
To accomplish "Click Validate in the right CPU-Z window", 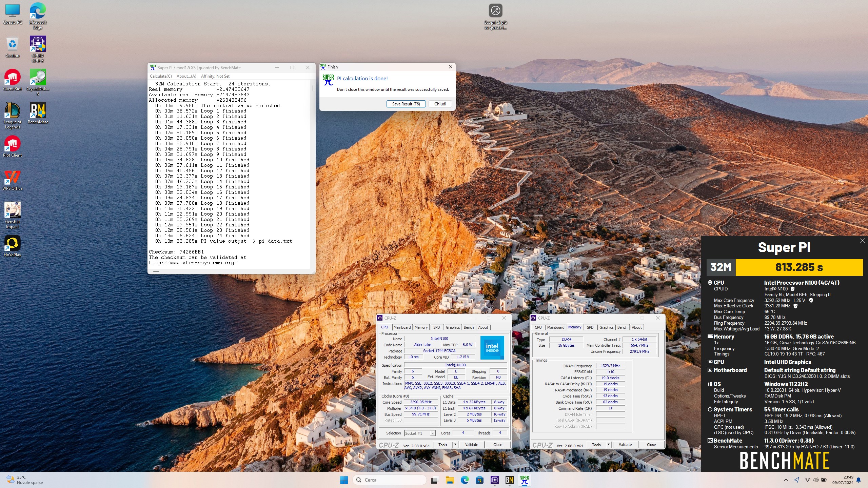I will pos(625,445).
